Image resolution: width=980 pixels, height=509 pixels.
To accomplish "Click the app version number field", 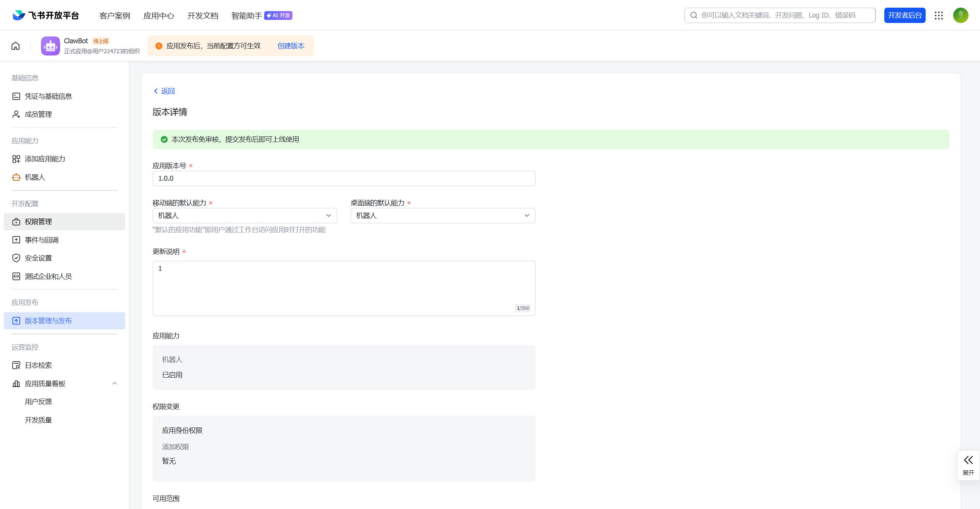I will [x=344, y=178].
